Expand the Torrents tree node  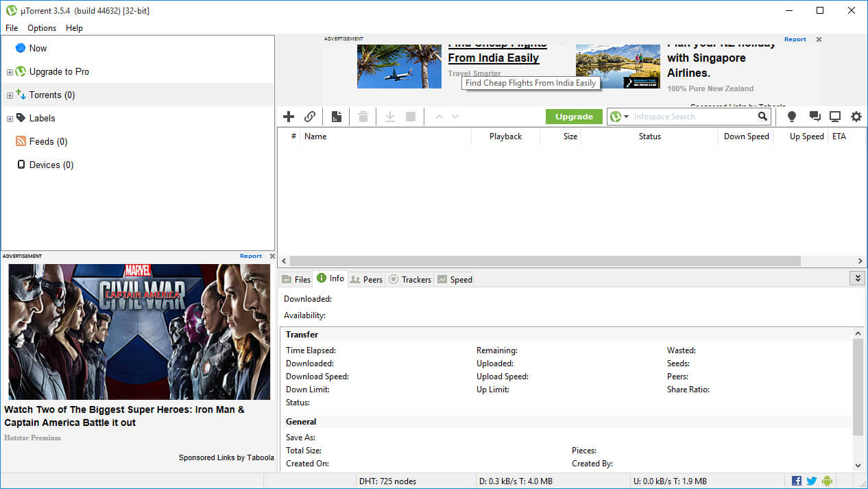(10, 95)
